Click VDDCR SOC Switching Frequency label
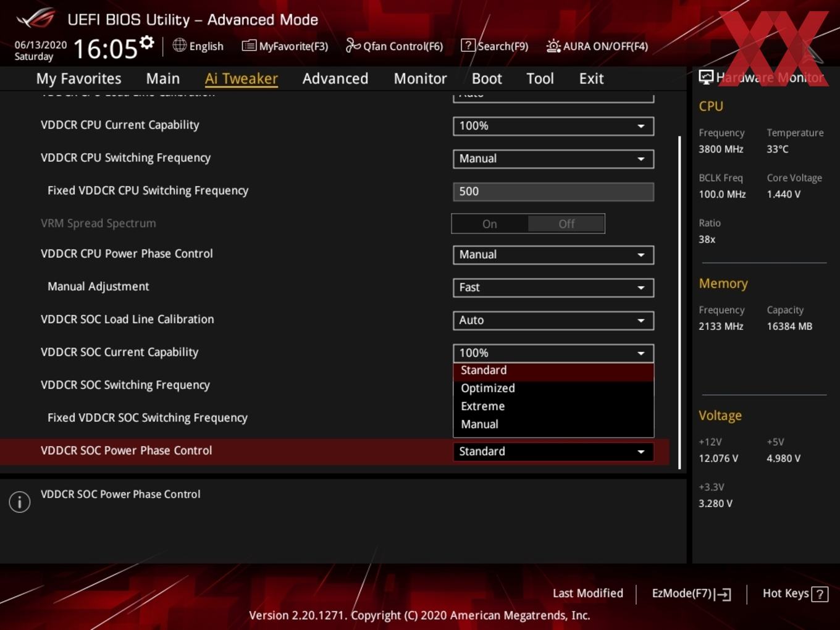Viewport: 840px width, 630px height. pyautogui.click(x=125, y=385)
